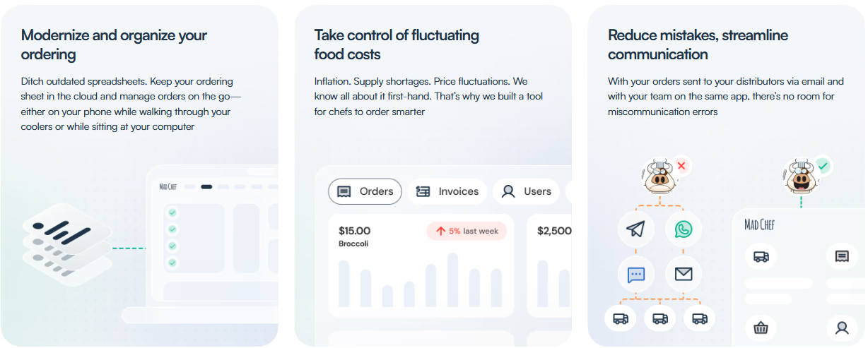Image resolution: width=868 pixels, height=348 pixels.
Task: Click the email envelope icon
Action: click(683, 274)
